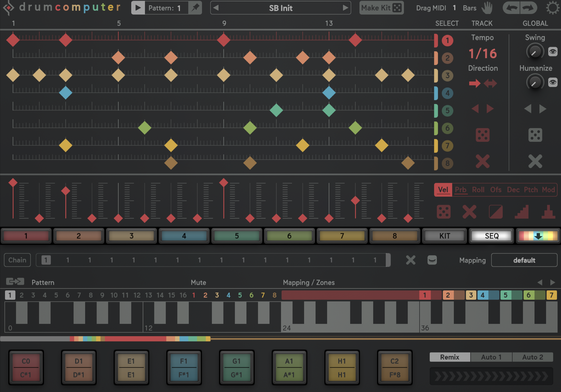561x392 pixels.
Task: Toggle the Swing visibility eye
Action: [553, 52]
